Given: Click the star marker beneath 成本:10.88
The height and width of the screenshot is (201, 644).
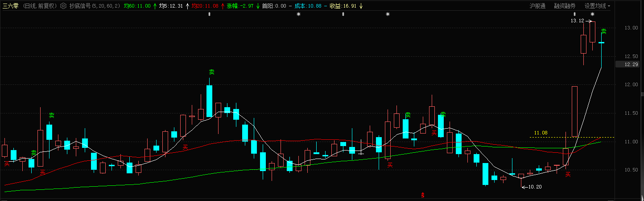Looking at the screenshot, I should [298, 14].
